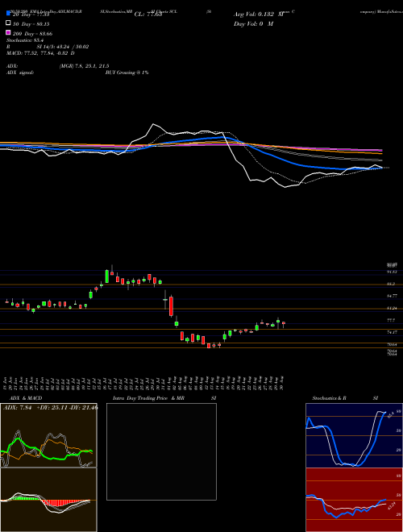Open the red RSI chart panel
Viewport: 403px width, 532px height.
[354, 500]
